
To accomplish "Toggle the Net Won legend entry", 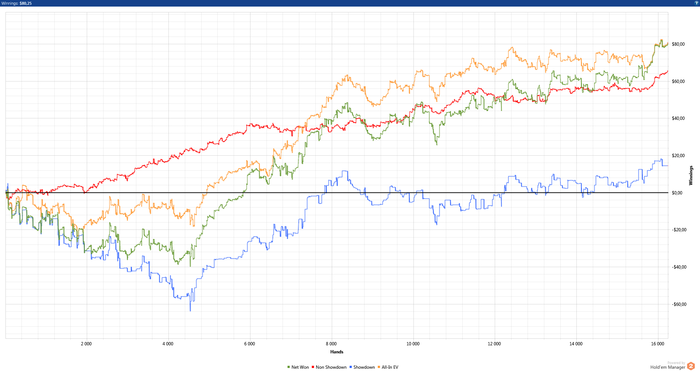I will (298, 367).
